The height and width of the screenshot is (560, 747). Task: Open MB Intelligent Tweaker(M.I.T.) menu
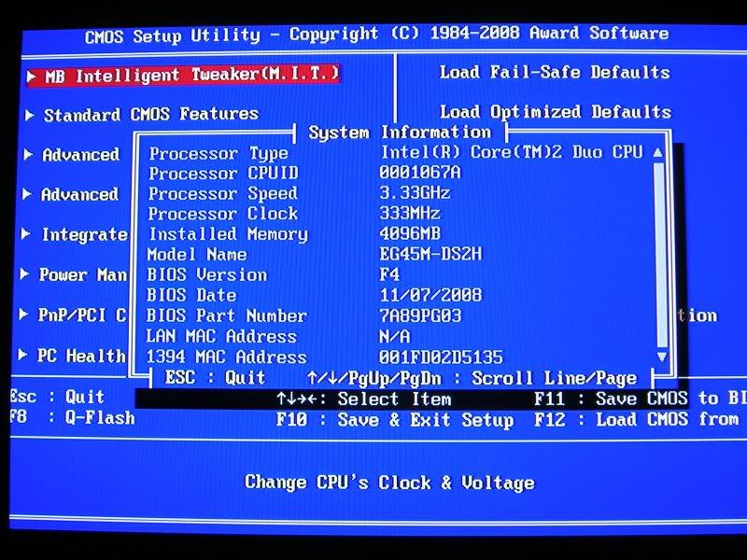pos(183,76)
